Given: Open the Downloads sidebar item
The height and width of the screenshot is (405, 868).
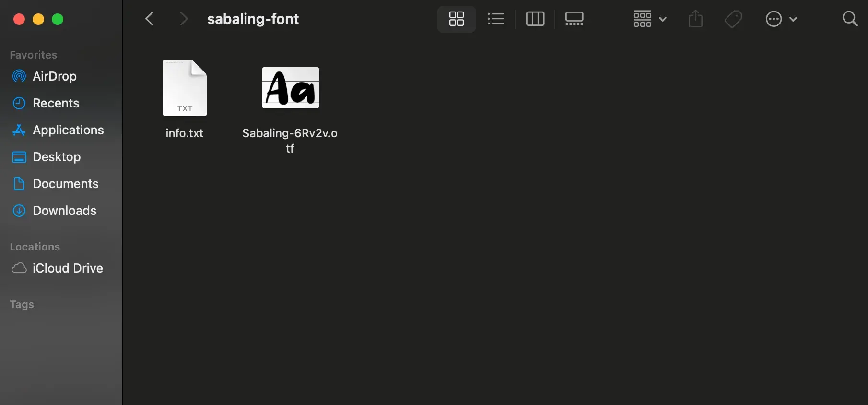Looking at the screenshot, I should click(64, 211).
